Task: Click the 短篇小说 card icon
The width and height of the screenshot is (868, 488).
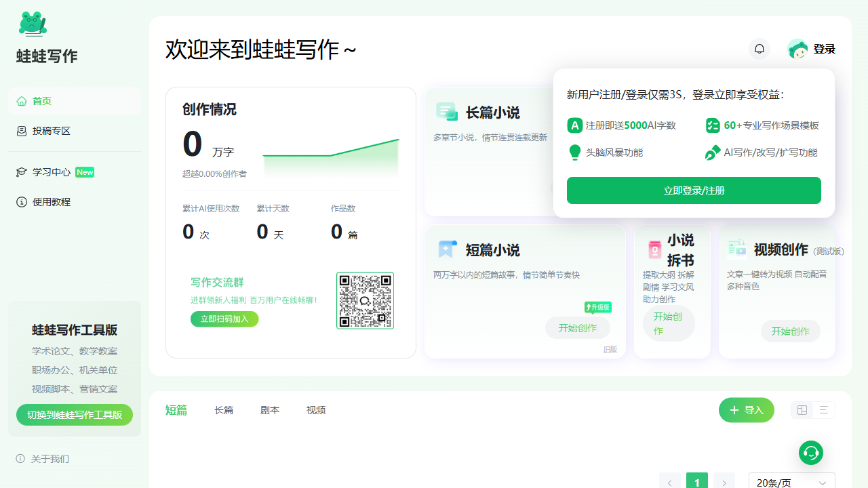Action: coord(448,249)
